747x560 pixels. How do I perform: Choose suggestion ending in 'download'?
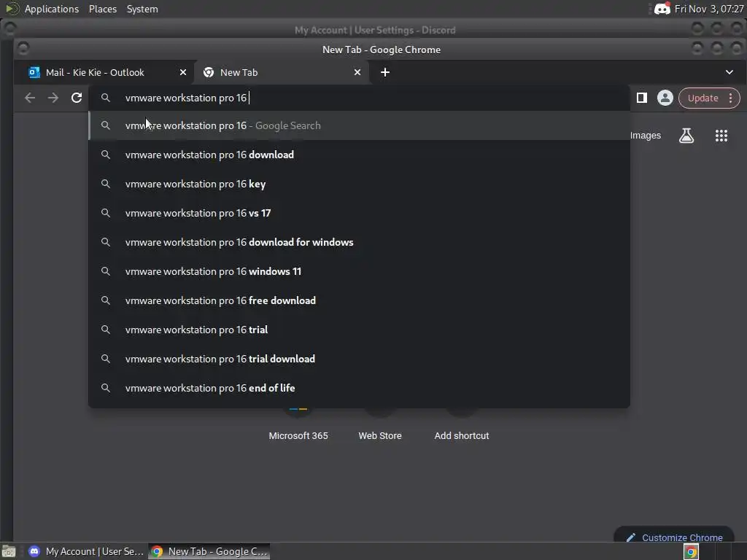coord(359,155)
